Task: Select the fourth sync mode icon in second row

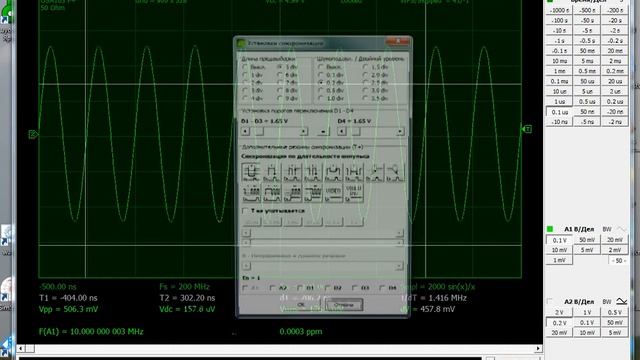Action: 313,193
